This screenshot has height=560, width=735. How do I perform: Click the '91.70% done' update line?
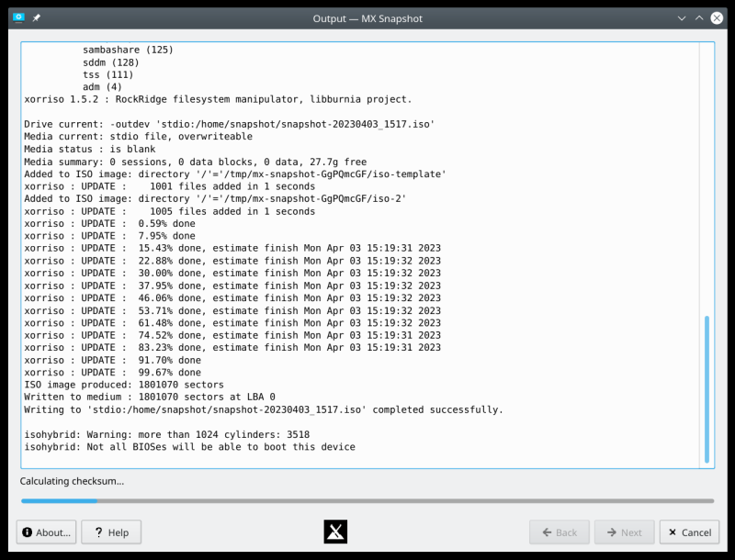pos(112,360)
